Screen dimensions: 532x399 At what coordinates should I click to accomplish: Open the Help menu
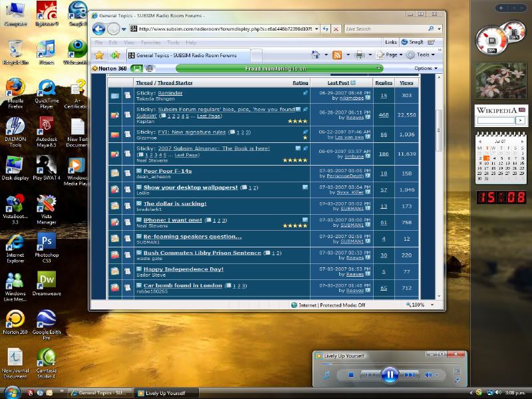coord(191,43)
